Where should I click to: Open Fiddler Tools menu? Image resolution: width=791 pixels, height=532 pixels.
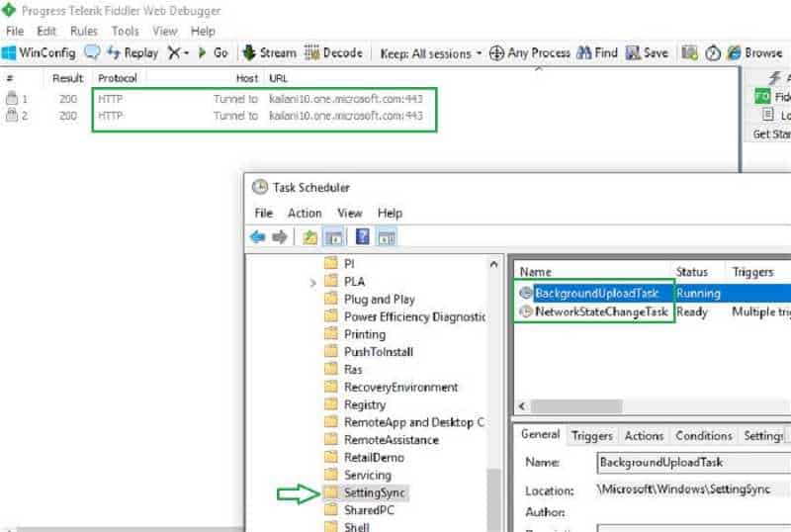(125, 31)
